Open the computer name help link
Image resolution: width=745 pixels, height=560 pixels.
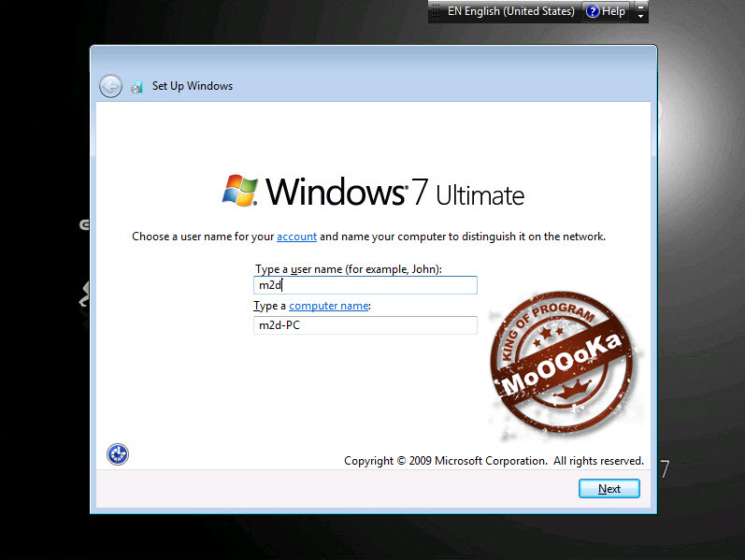329,306
